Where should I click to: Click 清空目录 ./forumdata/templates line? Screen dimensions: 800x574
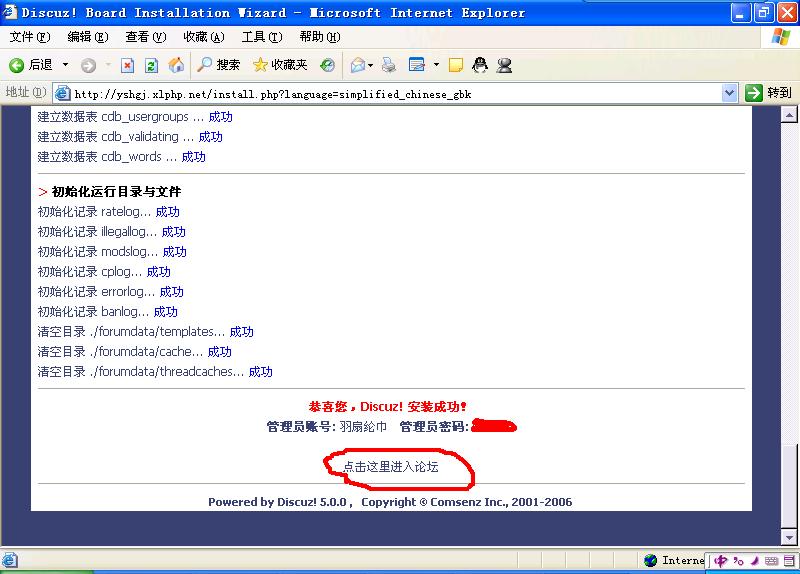coord(145,332)
